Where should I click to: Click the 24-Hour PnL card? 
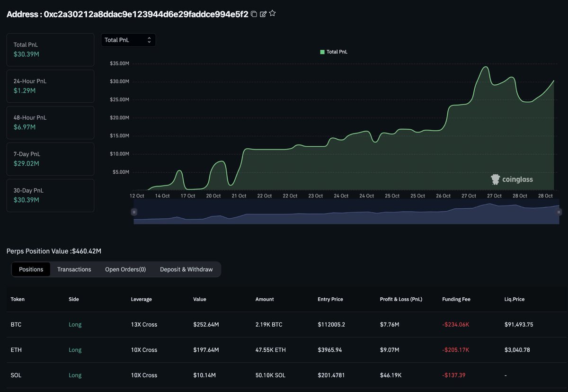coord(50,86)
